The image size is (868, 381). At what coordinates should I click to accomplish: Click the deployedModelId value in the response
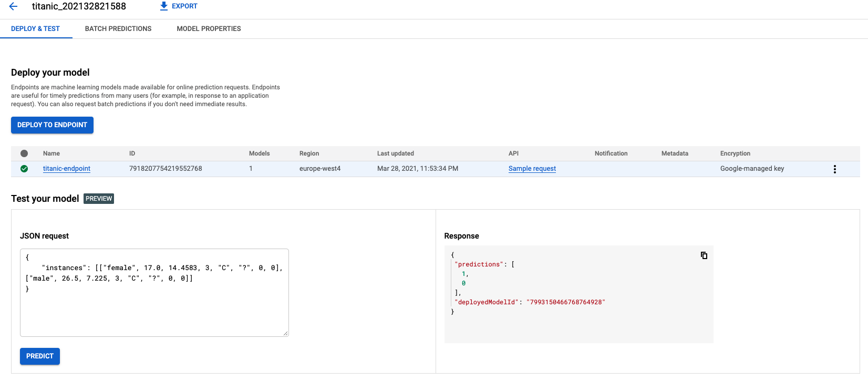(565, 302)
